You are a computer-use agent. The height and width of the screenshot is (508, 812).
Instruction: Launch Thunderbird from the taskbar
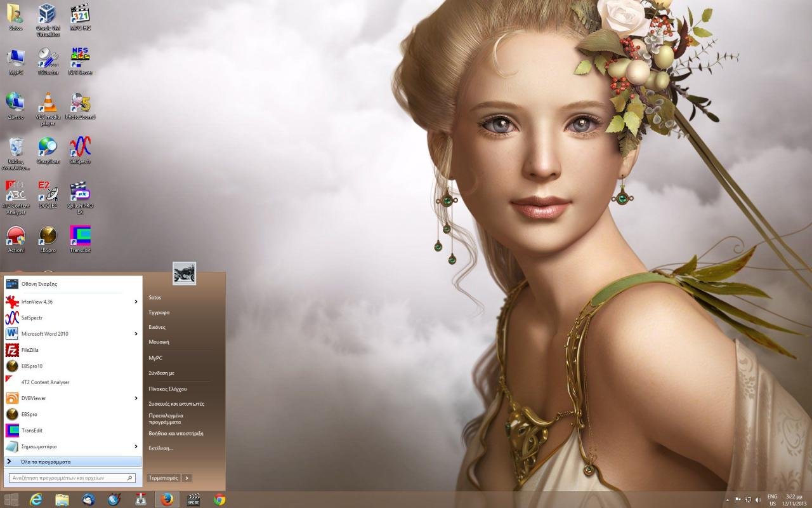(x=88, y=499)
